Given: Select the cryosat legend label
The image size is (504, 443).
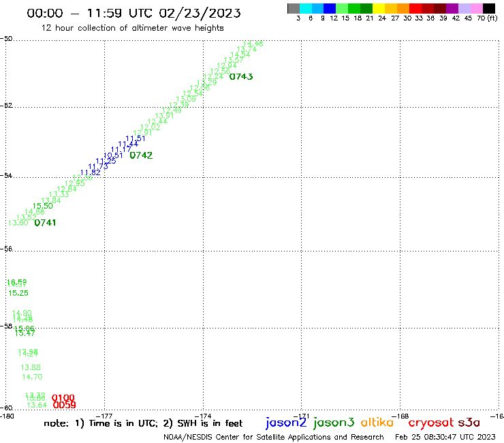Looking at the screenshot, I should coord(431,423).
